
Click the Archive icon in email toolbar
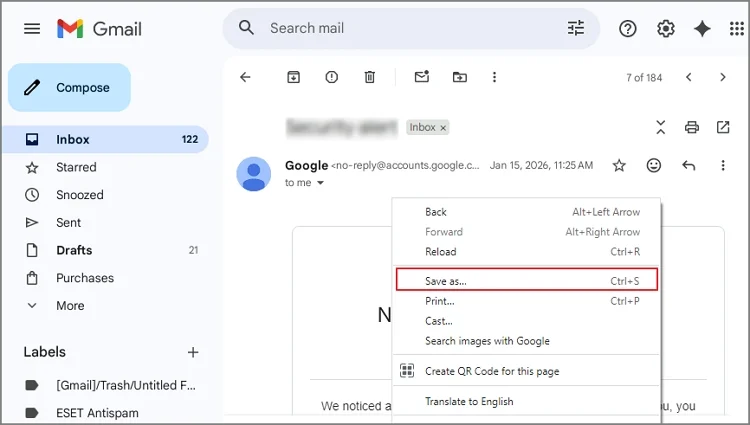(294, 77)
